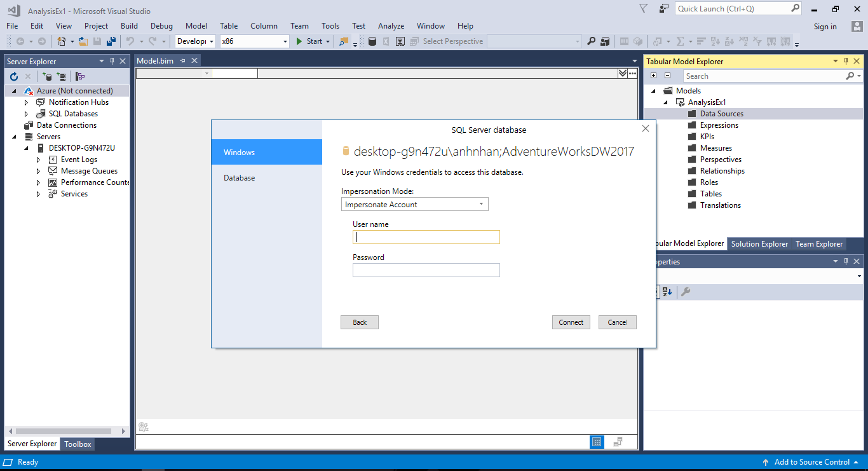Click the Analyze in Excel icon
This screenshot has height=471, width=868.
click(x=386, y=41)
